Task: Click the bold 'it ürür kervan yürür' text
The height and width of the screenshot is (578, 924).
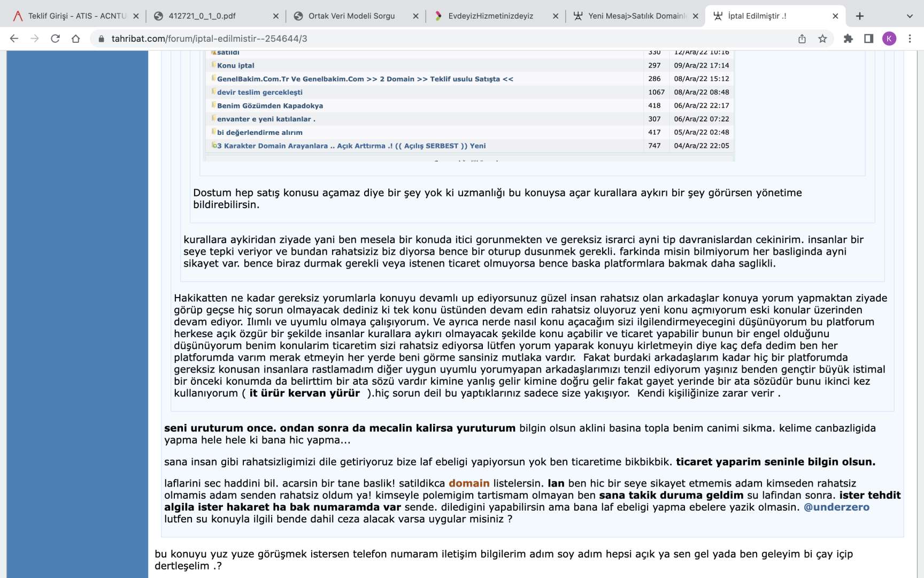Action: coord(305,393)
